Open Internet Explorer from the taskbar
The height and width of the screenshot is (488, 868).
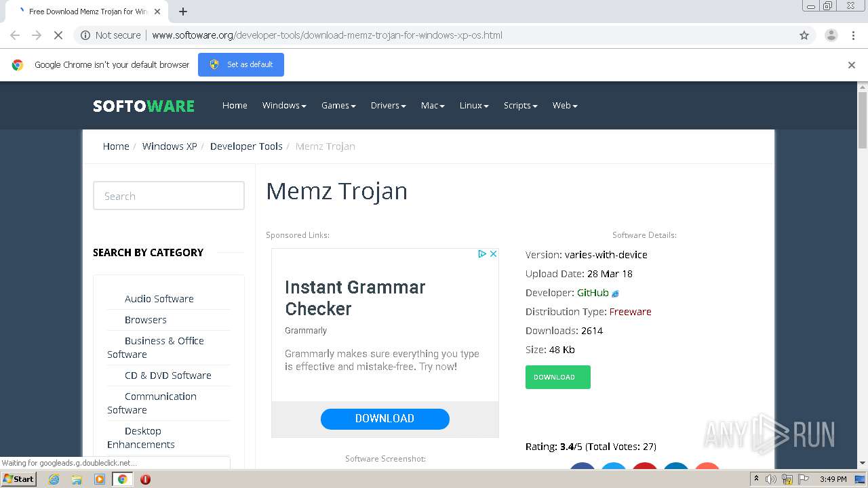pos(54,479)
